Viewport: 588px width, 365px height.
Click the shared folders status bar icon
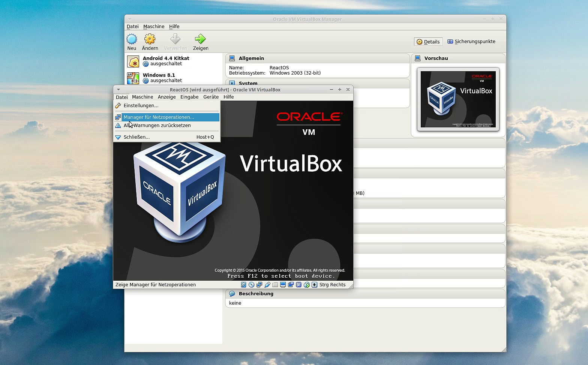pos(275,285)
